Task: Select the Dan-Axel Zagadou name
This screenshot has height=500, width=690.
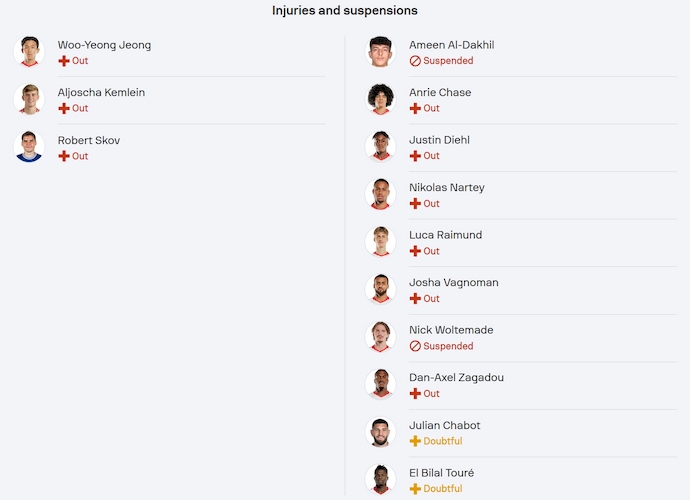Action: pos(456,377)
